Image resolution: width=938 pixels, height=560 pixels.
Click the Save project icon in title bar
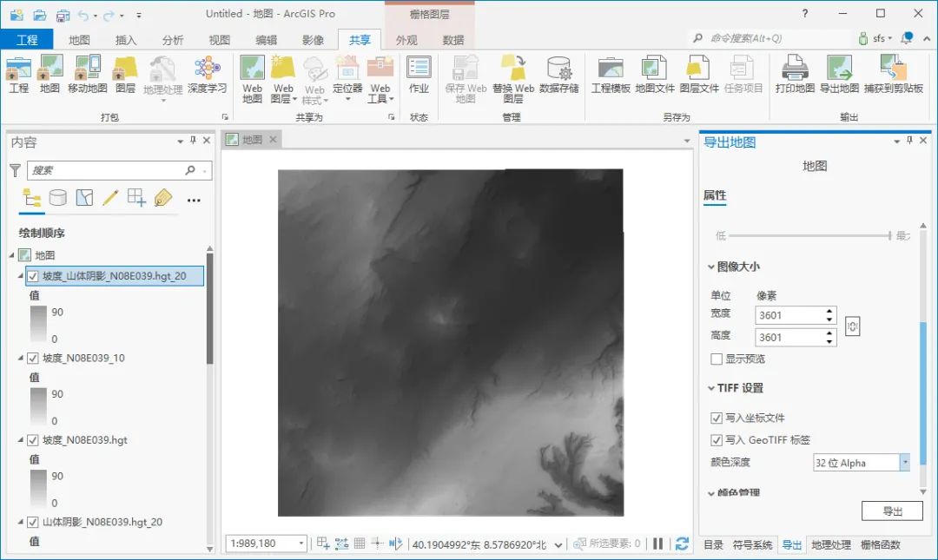tap(62, 15)
